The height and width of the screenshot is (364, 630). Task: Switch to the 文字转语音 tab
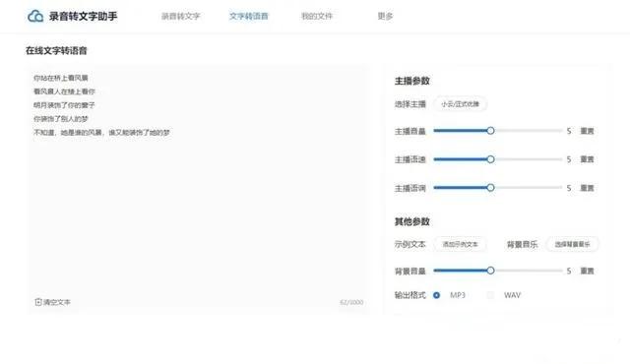coord(249,16)
